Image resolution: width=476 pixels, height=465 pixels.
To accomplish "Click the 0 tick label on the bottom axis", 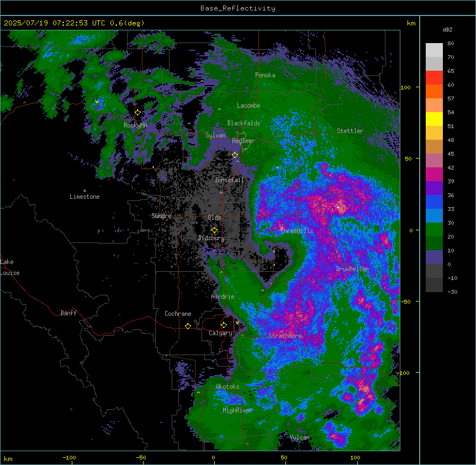I will click(213, 457).
